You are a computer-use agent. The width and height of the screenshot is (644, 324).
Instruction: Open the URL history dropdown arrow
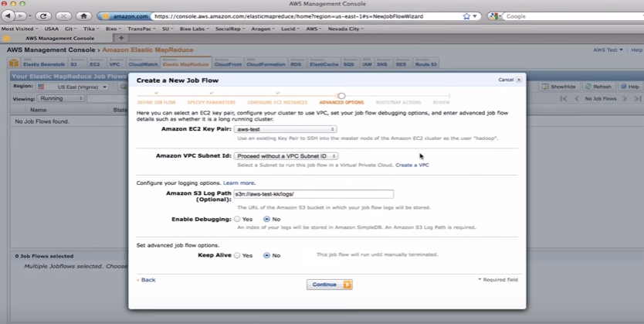pos(475,16)
